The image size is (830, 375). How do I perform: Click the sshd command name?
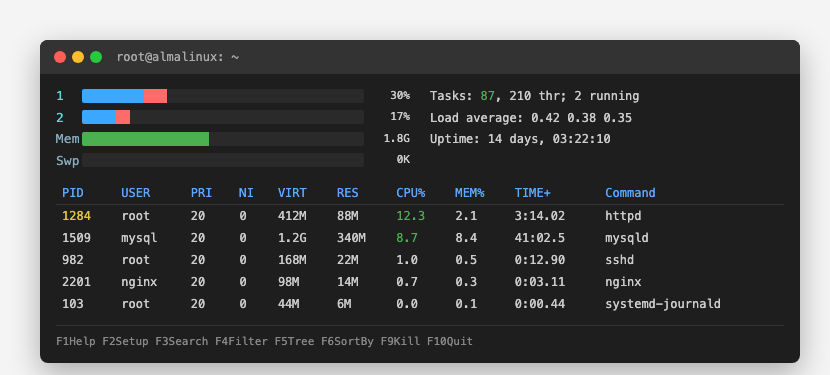(620, 260)
